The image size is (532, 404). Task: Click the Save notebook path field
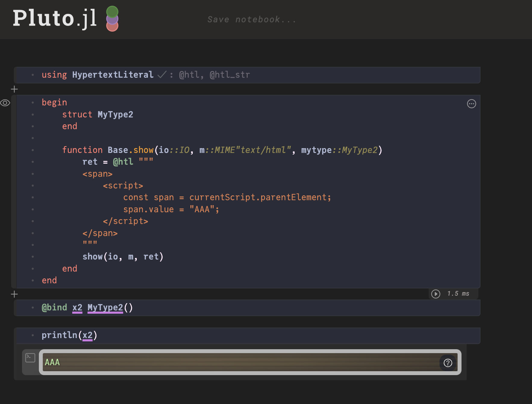[252, 20]
